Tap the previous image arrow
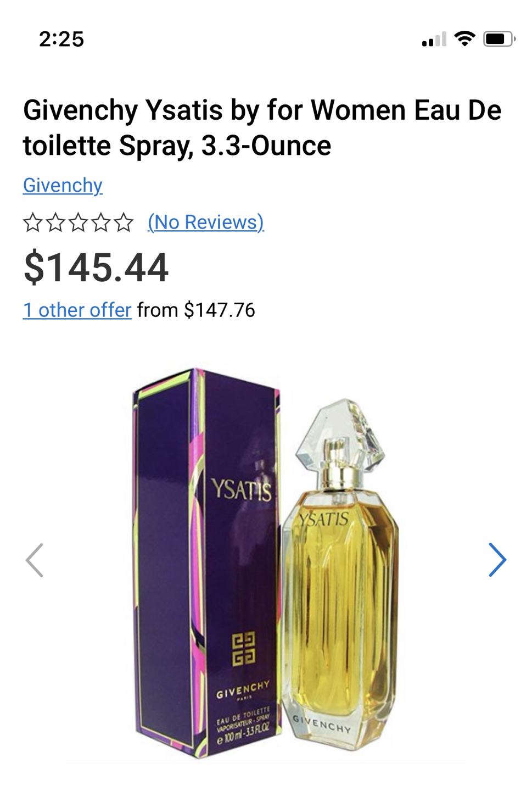The image size is (532, 791). (x=34, y=560)
